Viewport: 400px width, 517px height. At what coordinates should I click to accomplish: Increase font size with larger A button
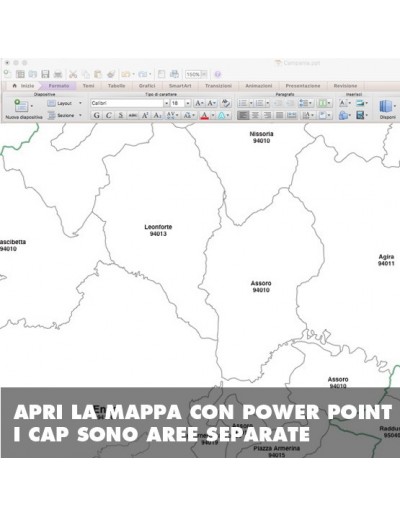pos(199,103)
